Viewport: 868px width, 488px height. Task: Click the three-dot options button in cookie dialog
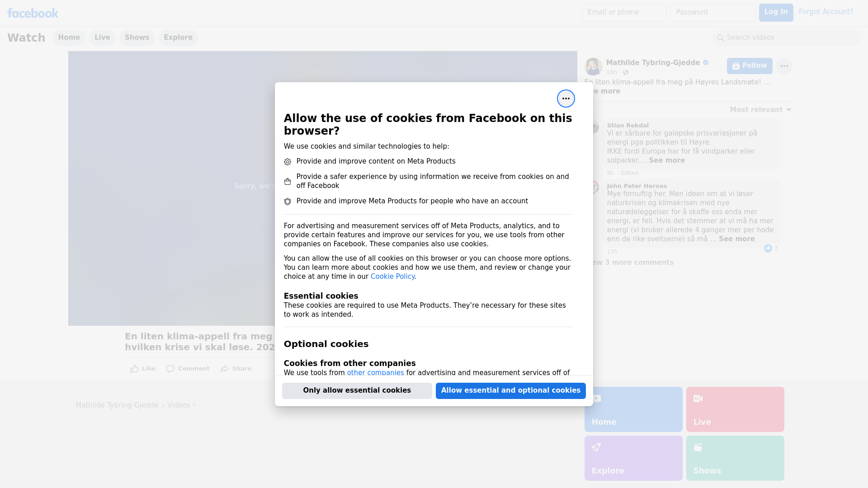566,99
